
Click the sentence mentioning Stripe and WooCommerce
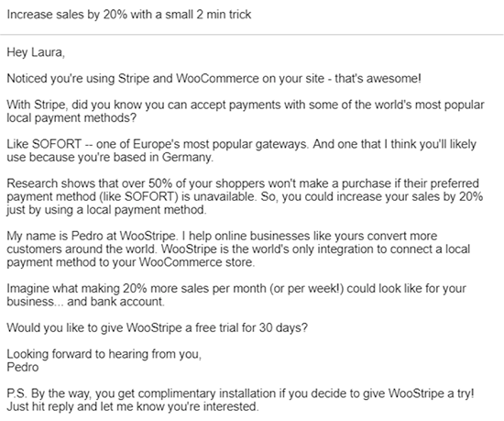click(x=214, y=79)
